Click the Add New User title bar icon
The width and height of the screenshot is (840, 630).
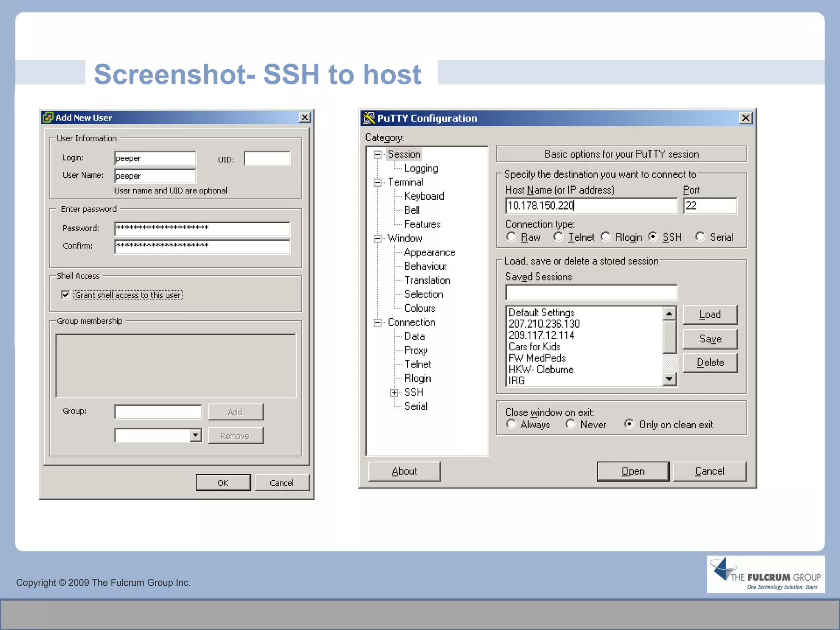pyautogui.click(x=48, y=118)
